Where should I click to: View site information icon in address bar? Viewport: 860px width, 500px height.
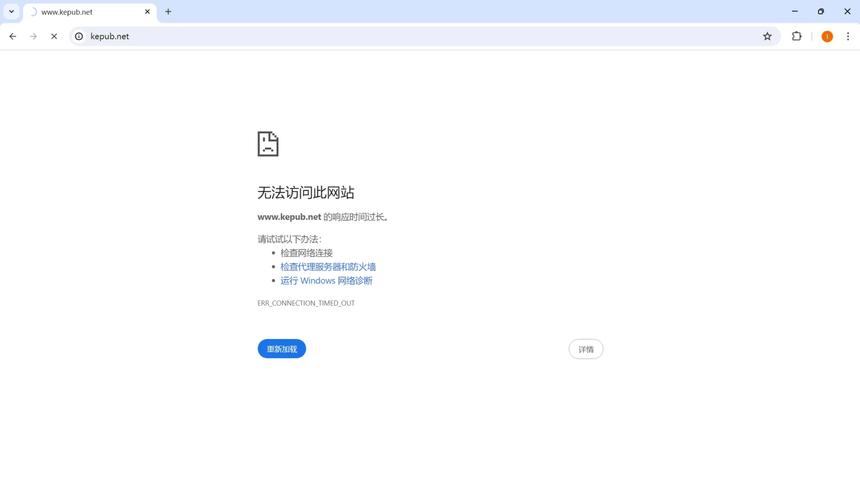pos(79,36)
